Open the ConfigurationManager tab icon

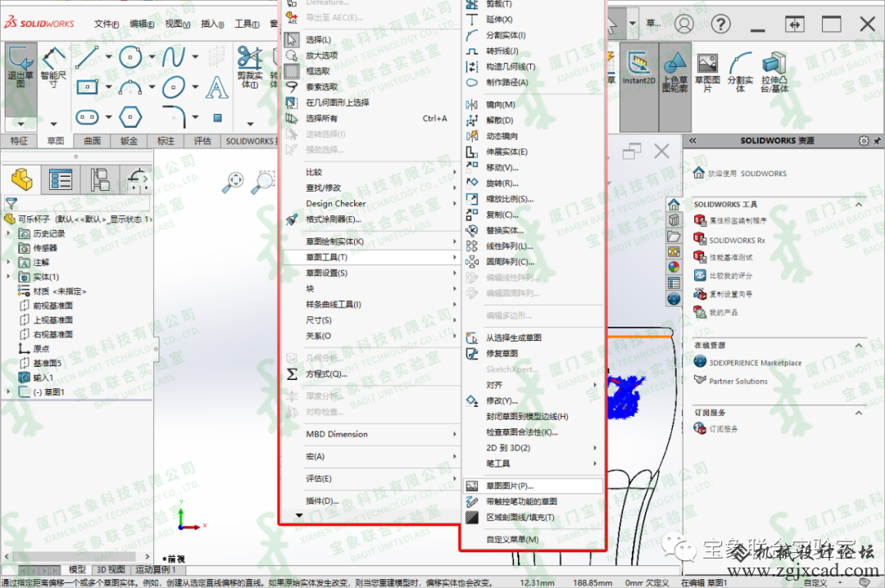[x=99, y=180]
